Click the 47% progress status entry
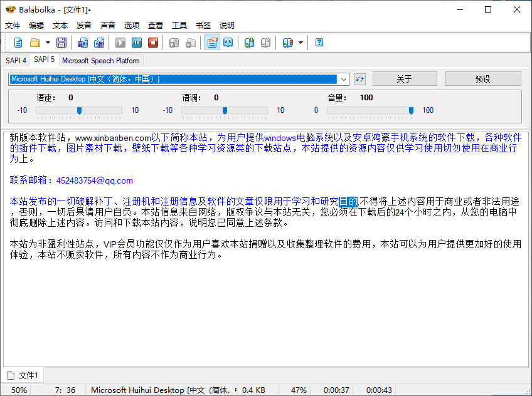Image resolution: width=532 pixels, height=396 pixels. click(x=299, y=390)
